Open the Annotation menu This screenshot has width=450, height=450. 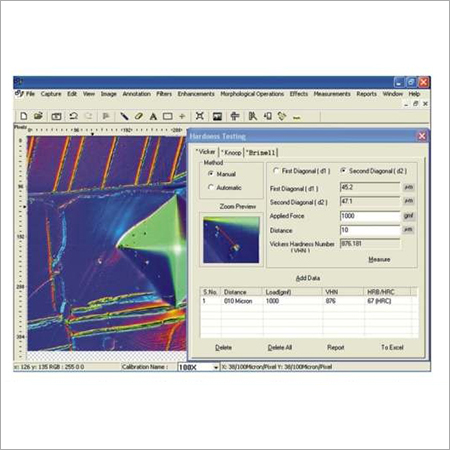point(136,94)
